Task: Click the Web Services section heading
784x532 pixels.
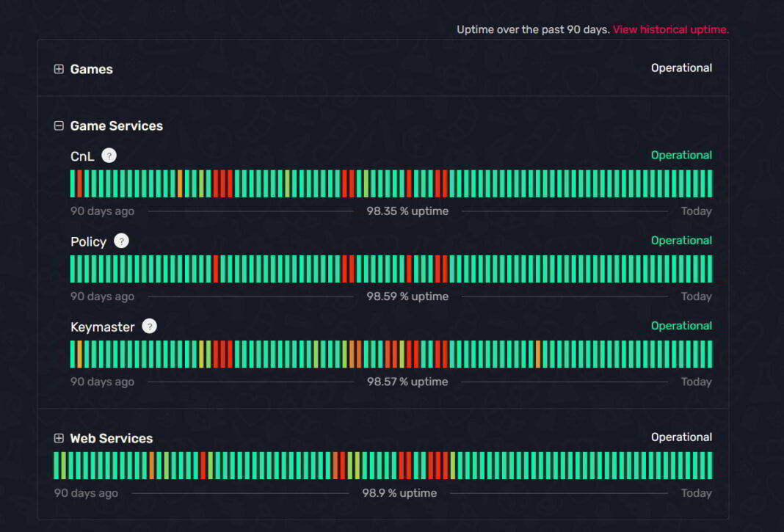Action: coord(111,438)
